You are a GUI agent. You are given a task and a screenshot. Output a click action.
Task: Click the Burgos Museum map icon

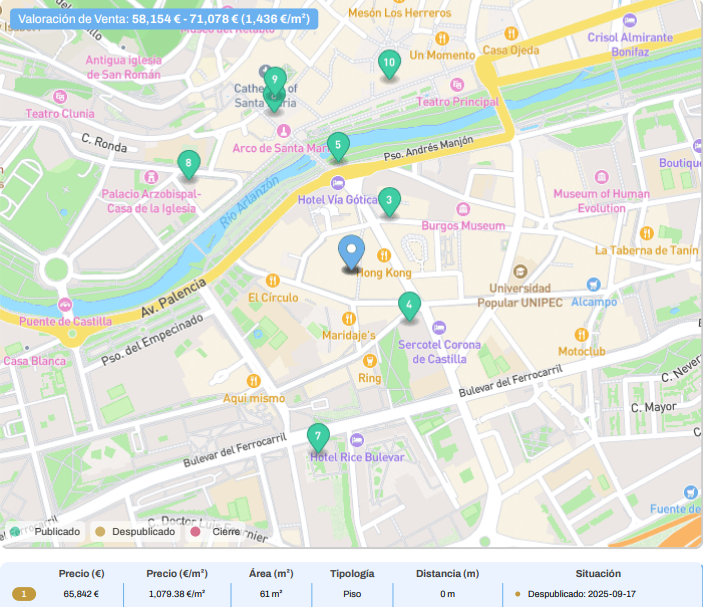coord(462,209)
